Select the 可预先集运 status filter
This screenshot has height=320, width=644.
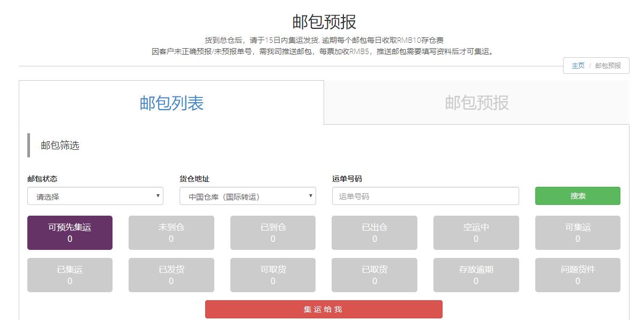pos(70,233)
